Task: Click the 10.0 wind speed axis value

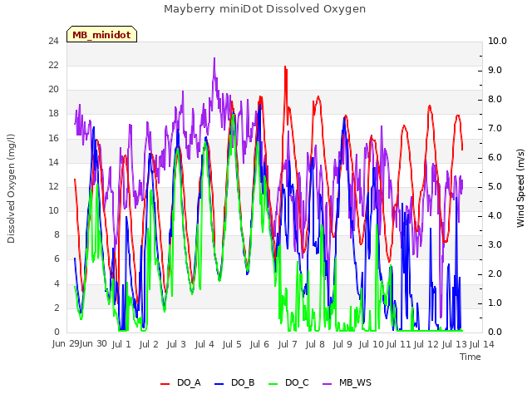Action: pos(497,42)
